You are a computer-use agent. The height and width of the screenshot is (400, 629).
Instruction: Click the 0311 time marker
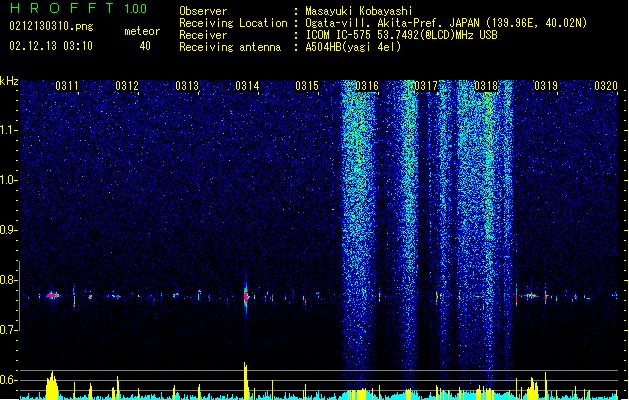(x=67, y=86)
